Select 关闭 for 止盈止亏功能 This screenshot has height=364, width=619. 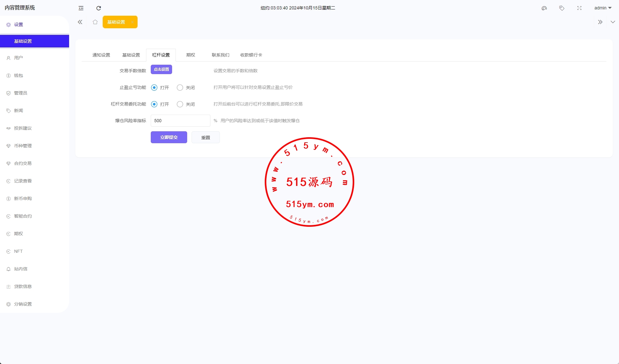[x=180, y=88]
